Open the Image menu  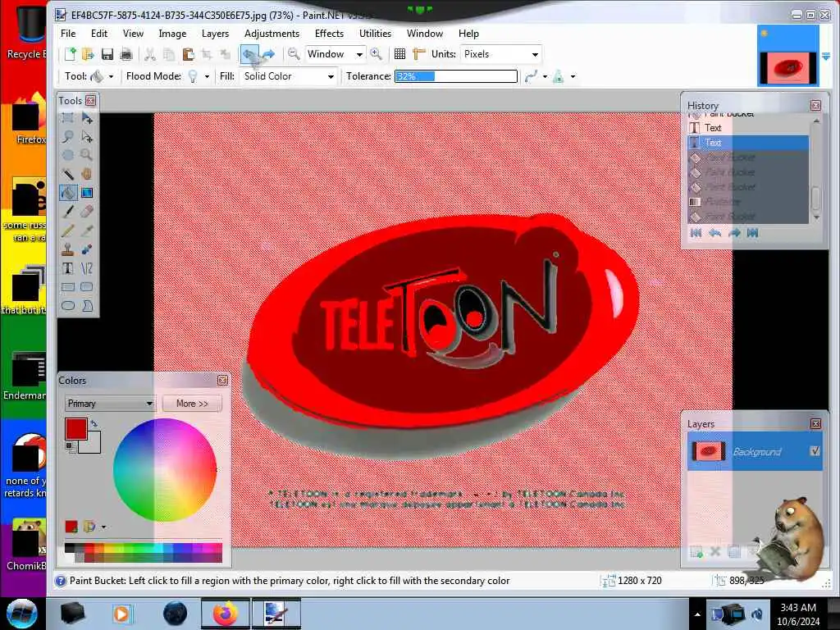(x=172, y=33)
